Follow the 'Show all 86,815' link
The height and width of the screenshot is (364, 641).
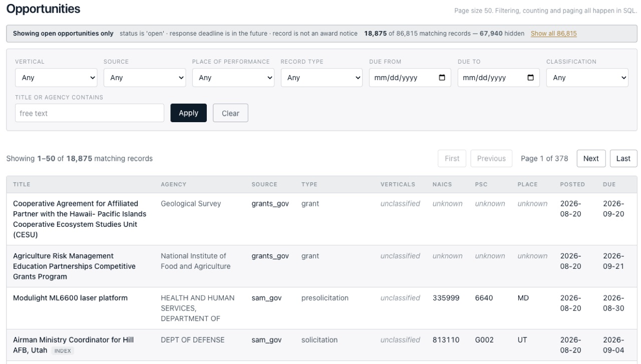click(554, 34)
